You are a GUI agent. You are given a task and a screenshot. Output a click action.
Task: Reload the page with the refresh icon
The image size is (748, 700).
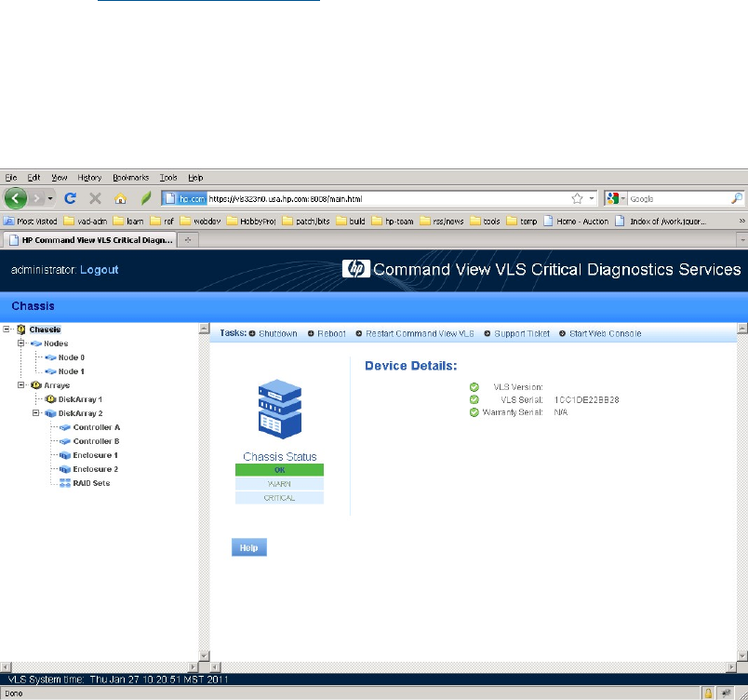[70, 198]
